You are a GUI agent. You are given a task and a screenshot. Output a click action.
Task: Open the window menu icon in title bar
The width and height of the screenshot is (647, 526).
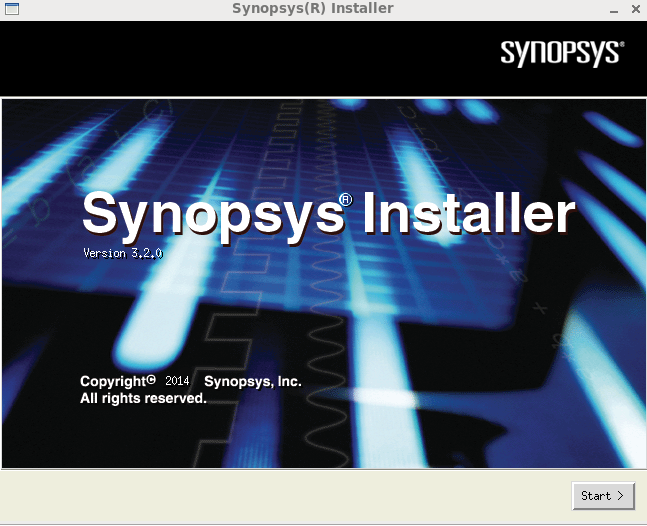click(x=12, y=8)
